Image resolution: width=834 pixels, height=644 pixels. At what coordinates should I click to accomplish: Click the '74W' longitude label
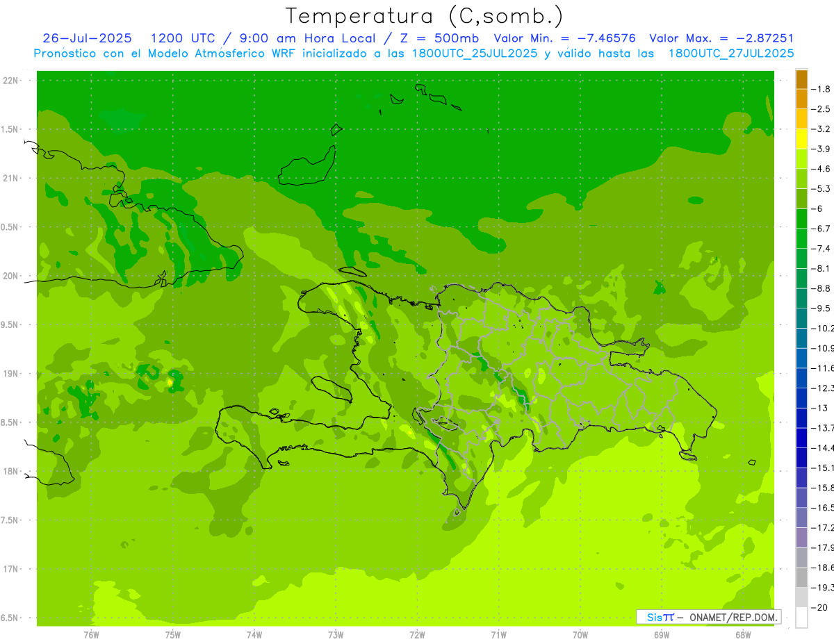point(254,635)
